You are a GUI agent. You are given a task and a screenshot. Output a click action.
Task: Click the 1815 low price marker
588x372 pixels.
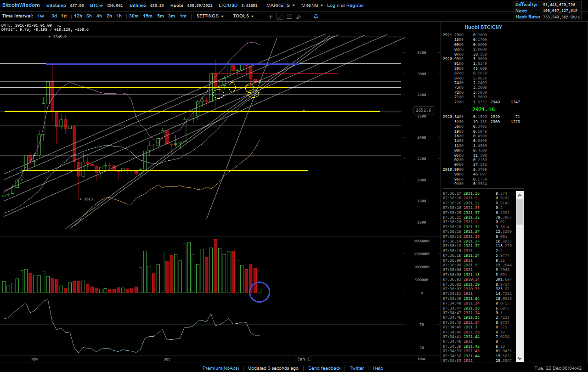(86, 199)
